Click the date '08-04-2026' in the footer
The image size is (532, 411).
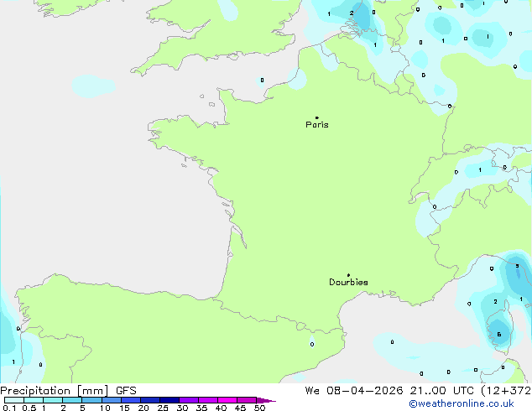click(365, 391)
